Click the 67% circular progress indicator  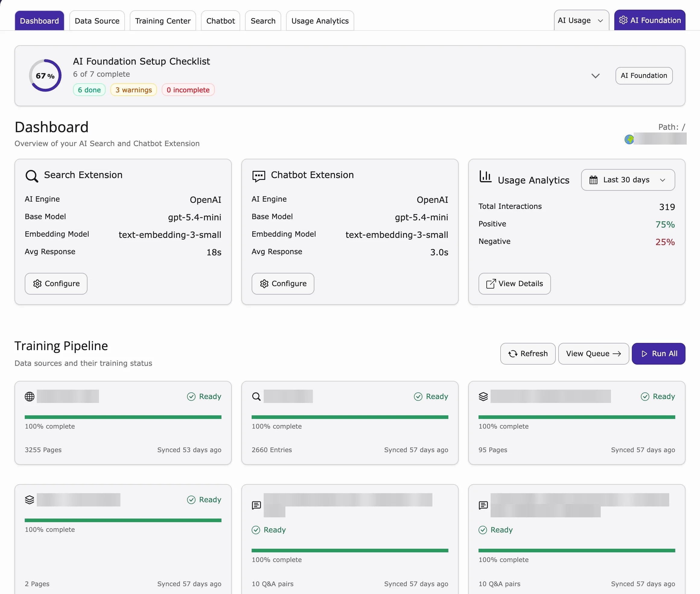tap(45, 75)
